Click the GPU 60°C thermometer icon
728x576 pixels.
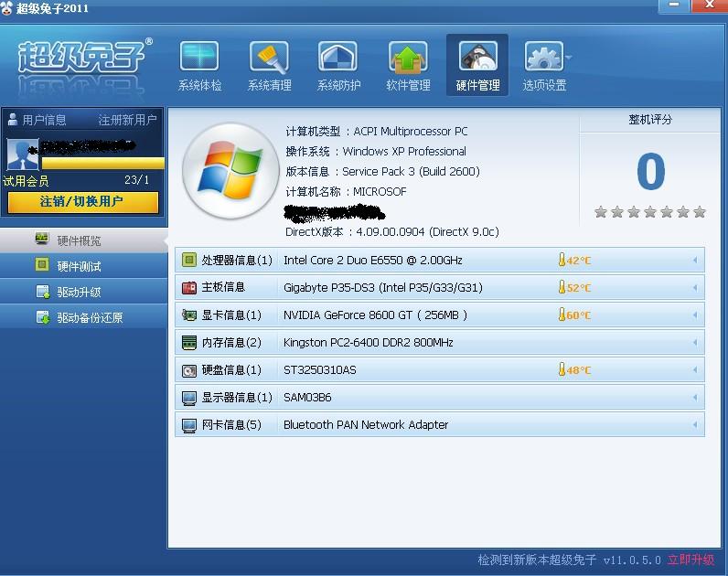562,315
